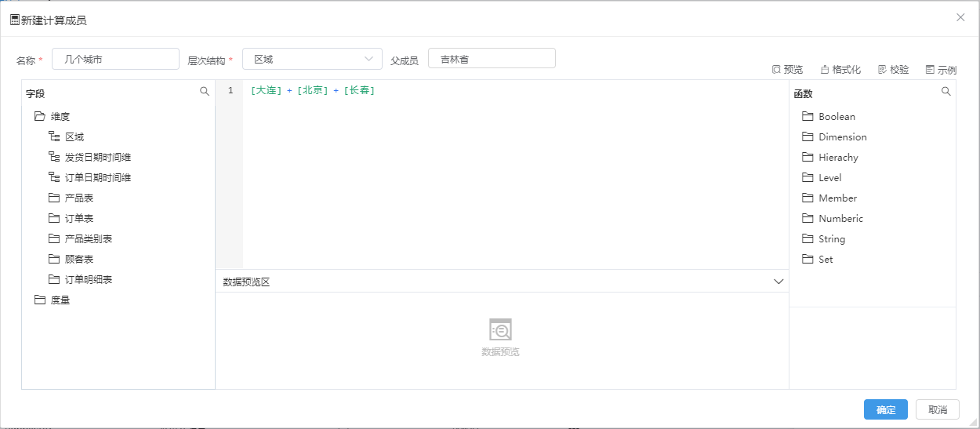Click the [大连] + [北京] + [长春] expression
The height and width of the screenshot is (429, 980).
pos(313,91)
